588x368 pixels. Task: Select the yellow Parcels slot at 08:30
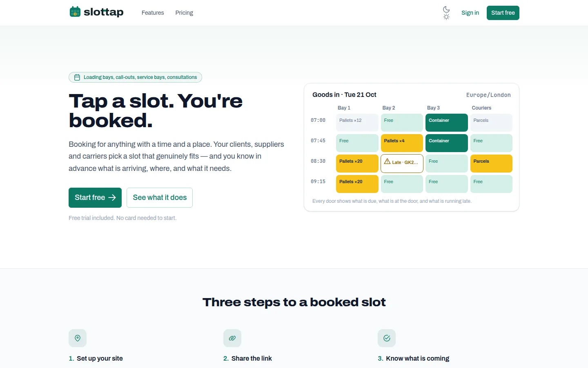click(x=491, y=164)
